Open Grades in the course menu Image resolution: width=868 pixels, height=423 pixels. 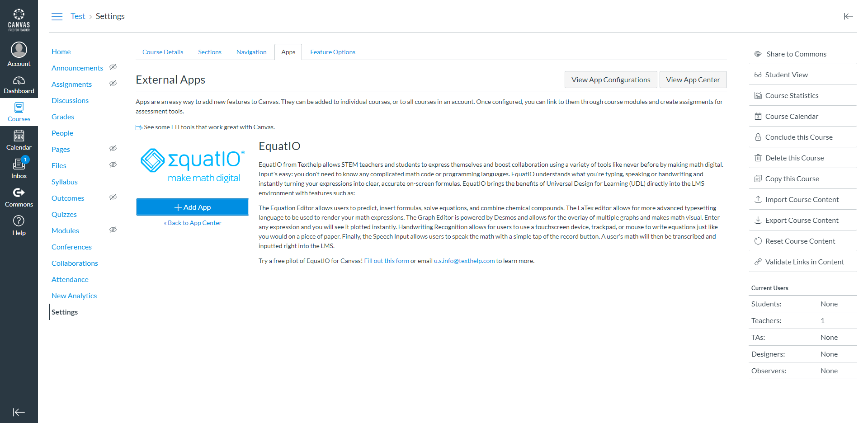(x=63, y=117)
